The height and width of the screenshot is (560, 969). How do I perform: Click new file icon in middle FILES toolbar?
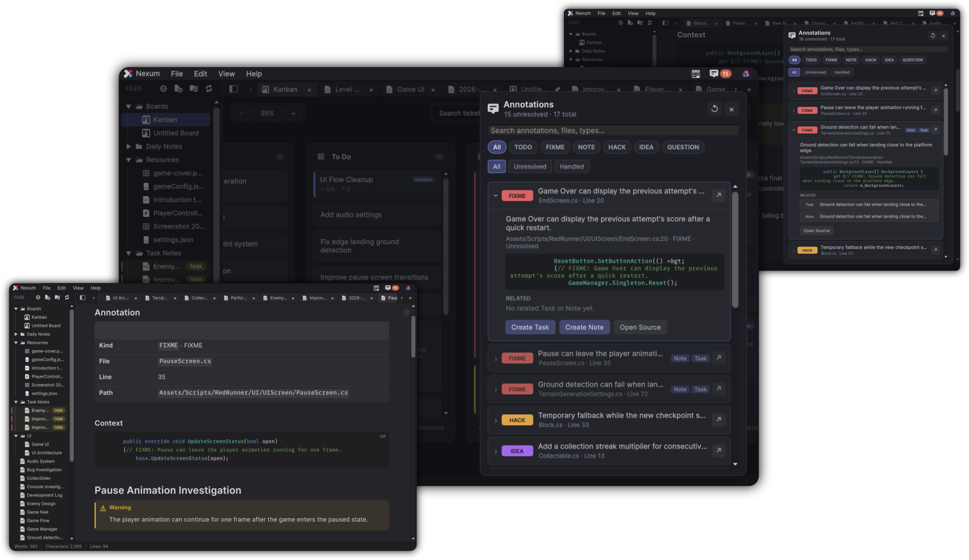tap(179, 89)
